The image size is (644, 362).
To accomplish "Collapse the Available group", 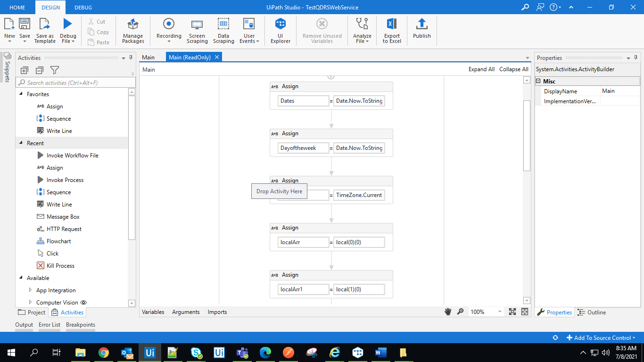I will (21, 278).
